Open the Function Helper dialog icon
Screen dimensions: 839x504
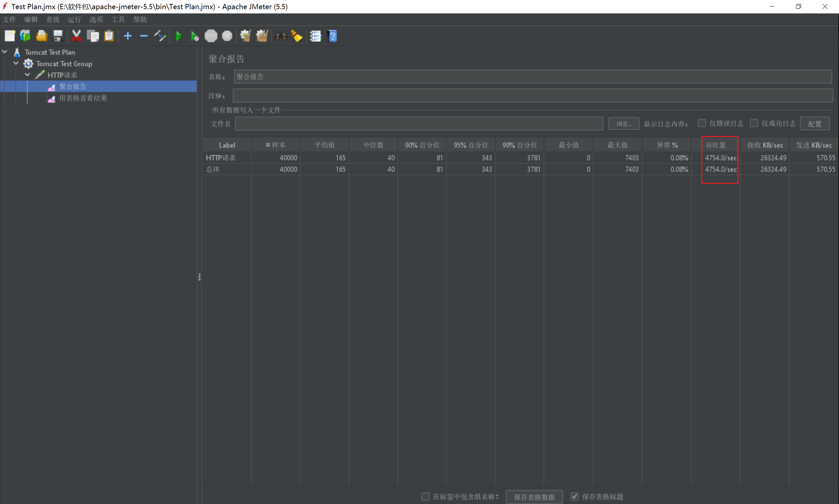tap(316, 36)
